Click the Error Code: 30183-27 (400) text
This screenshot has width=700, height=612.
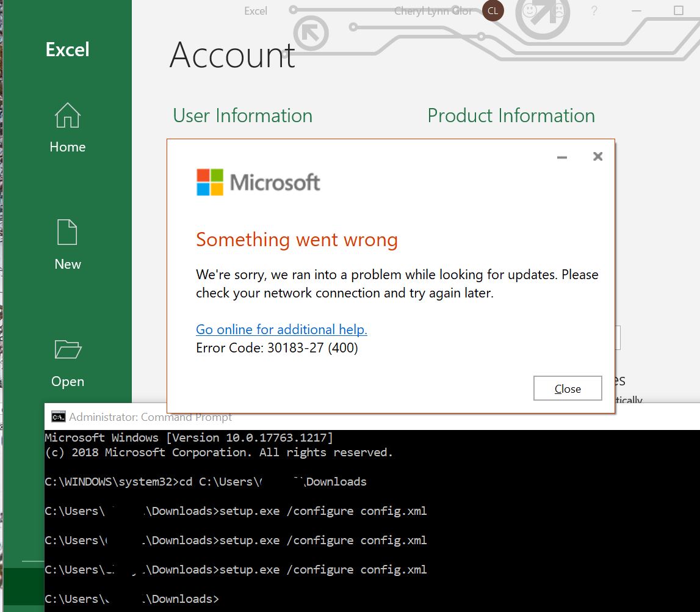point(277,348)
